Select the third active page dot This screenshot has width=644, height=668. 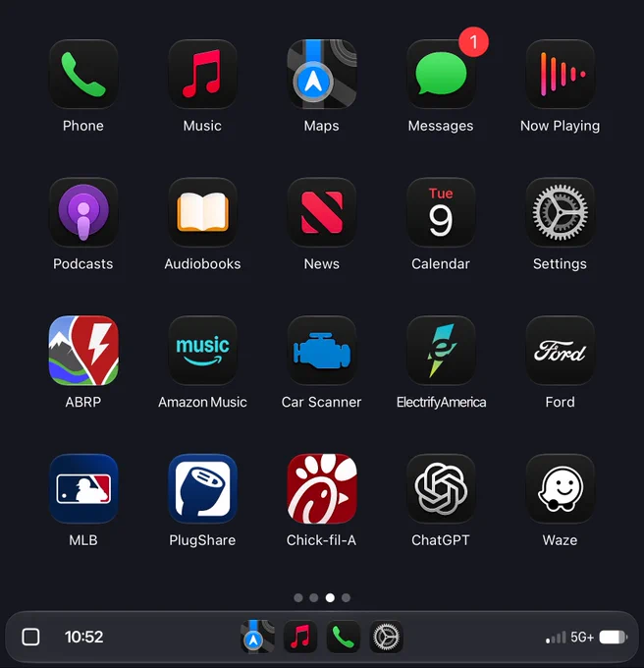point(330,597)
